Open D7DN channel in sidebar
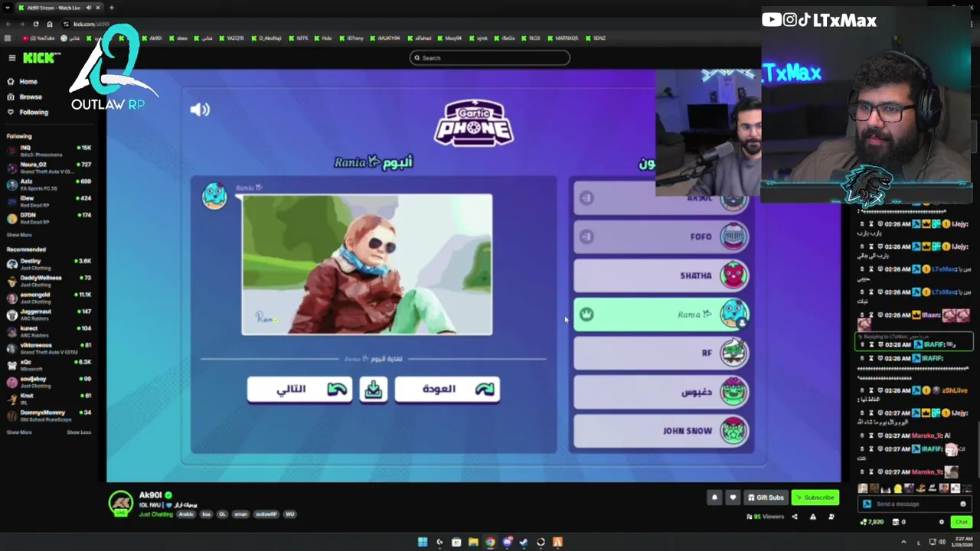980x551 pixels. [x=49, y=217]
